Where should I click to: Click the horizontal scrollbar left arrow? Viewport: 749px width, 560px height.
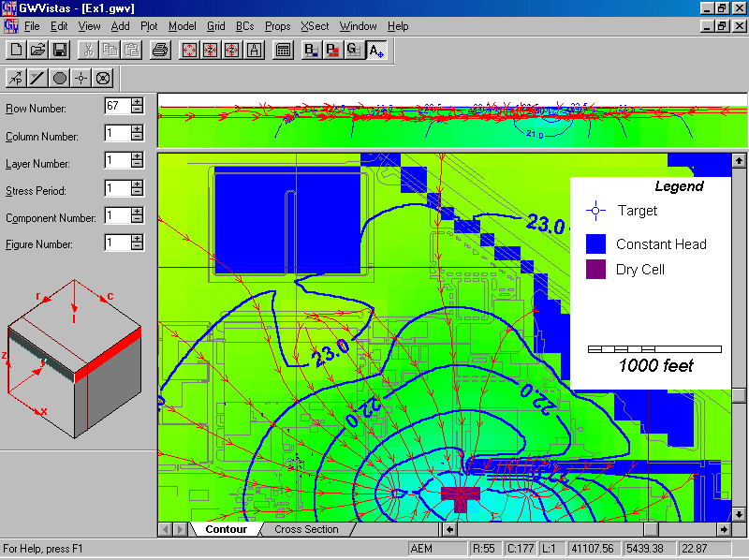point(449,529)
